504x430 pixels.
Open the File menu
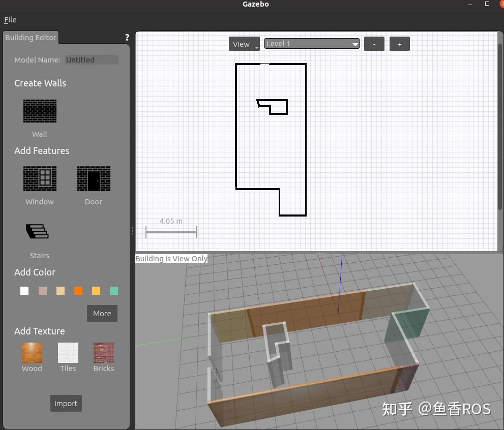point(10,19)
